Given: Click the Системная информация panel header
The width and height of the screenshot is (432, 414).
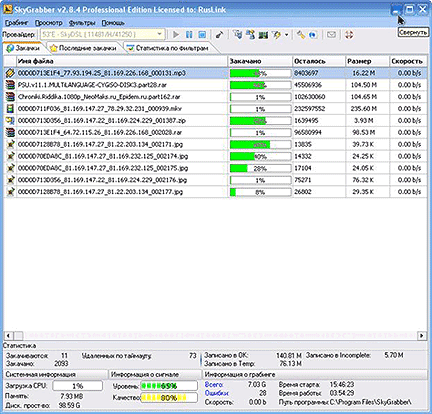Looking at the screenshot, I should [56, 374].
